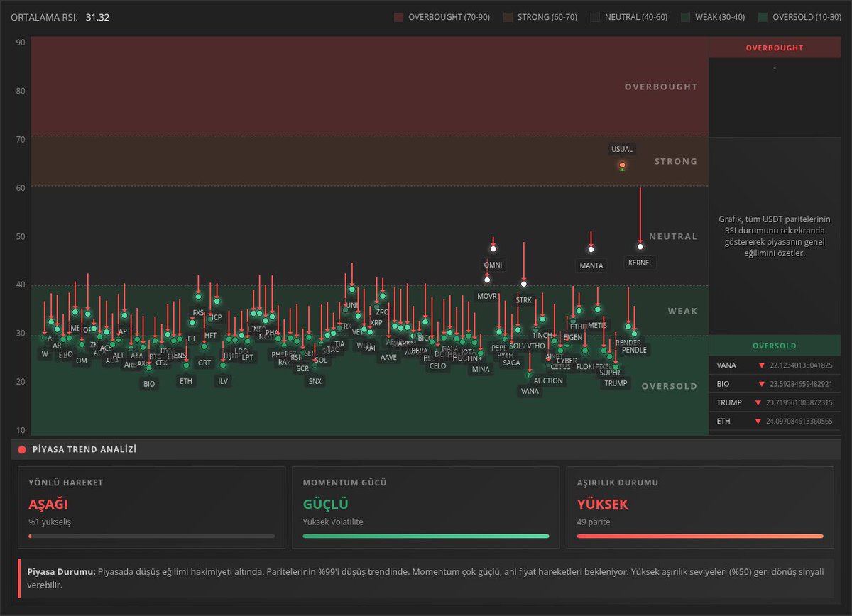Select the MOVR data point
Viewport: 852px width, 616px height.
coord(487,280)
